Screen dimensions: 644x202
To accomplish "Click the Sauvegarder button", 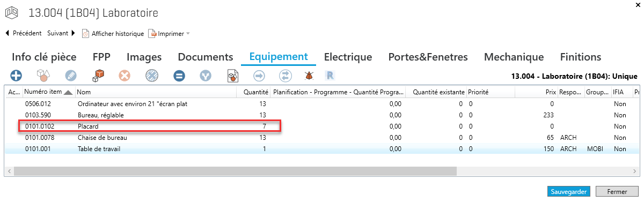I will (x=569, y=191).
